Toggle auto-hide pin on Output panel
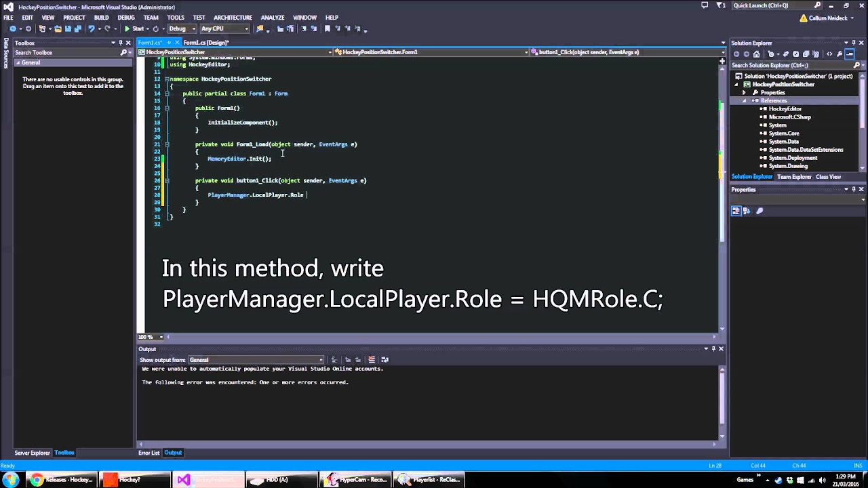Image resolution: width=868 pixels, height=488 pixels. [x=713, y=349]
